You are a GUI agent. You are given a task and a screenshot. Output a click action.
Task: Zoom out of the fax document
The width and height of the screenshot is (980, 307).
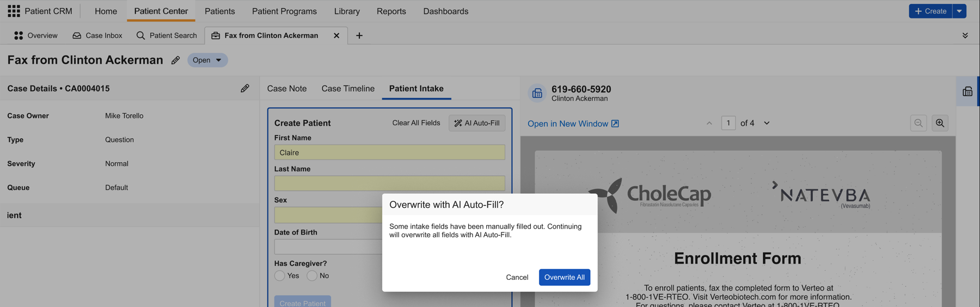tap(918, 123)
